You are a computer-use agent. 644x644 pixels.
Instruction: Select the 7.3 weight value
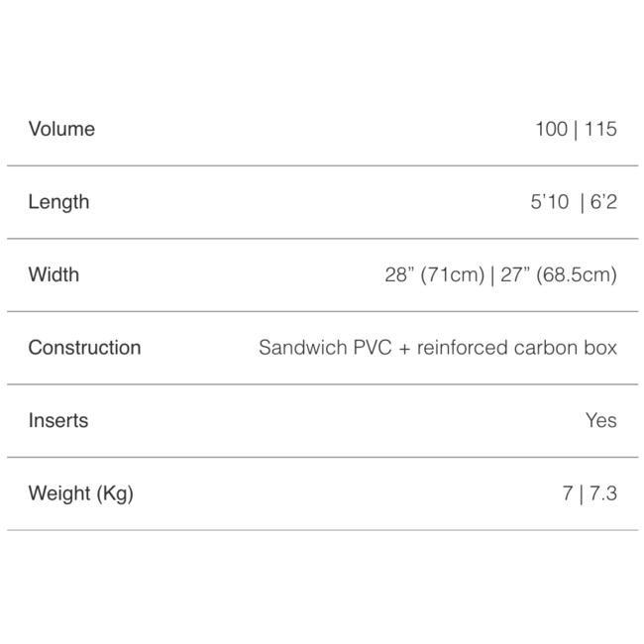(x=602, y=493)
